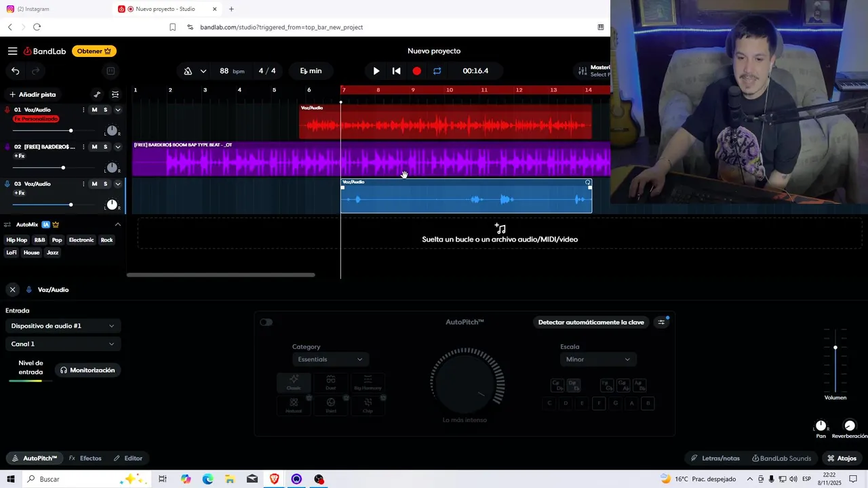The width and height of the screenshot is (868, 488).
Task: Switch to the Efectos tab
Action: [85, 458]
